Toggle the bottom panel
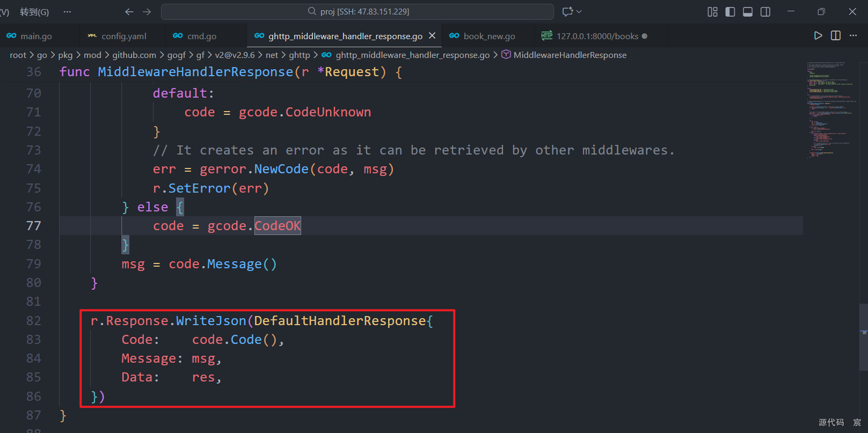The width and height of the screenshot is (868, 433). pyautogui.click(x=748, y=12)
